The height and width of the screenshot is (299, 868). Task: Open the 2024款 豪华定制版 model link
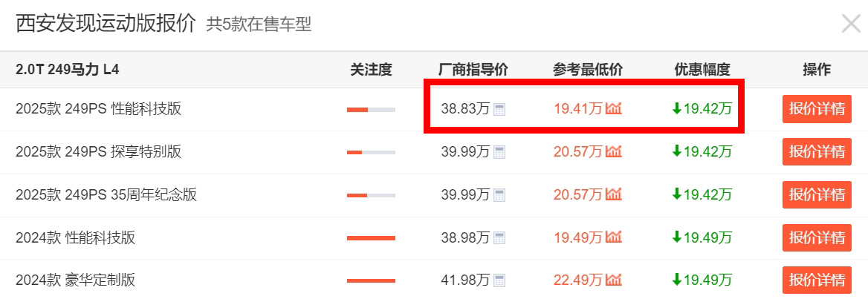(75, 280)
